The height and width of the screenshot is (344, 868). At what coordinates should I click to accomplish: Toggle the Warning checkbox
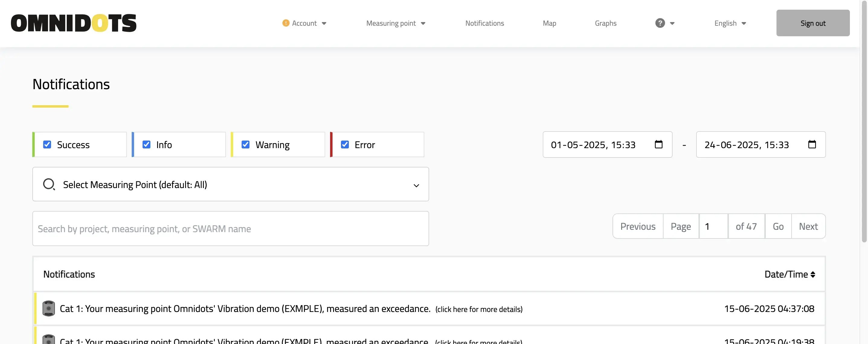coord(246,144)
